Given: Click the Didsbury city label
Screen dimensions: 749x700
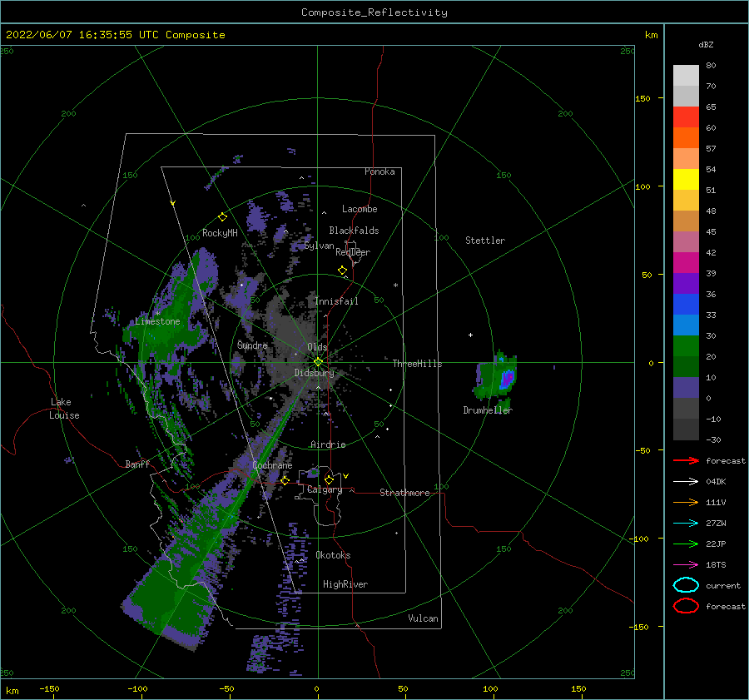Looking at the screenshot, I should click(314, 373).
